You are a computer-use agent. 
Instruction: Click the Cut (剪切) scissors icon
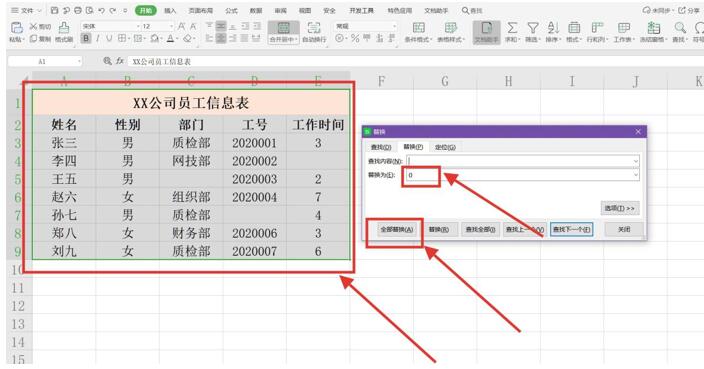[33, 26]
